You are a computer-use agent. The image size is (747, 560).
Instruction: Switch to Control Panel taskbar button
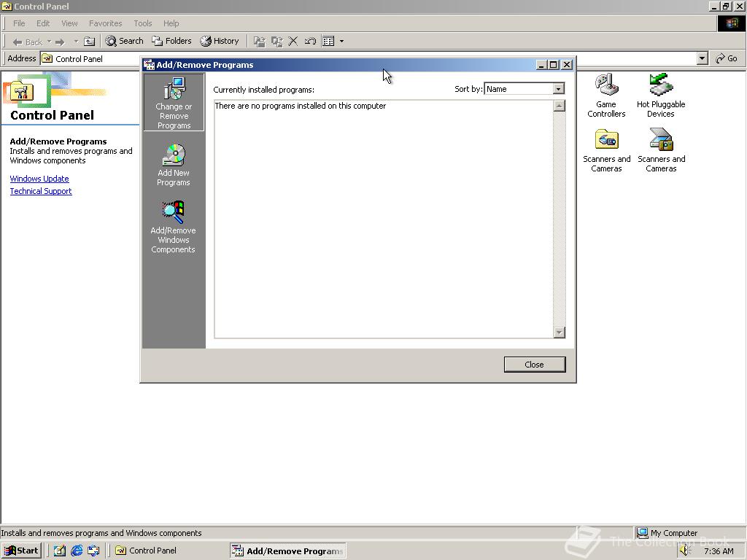[x=169, y=551]
